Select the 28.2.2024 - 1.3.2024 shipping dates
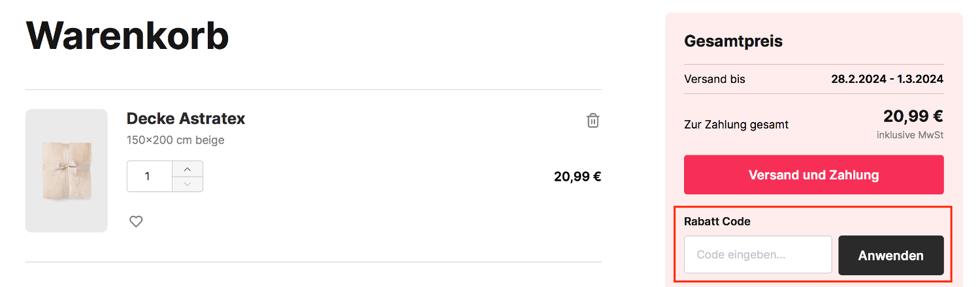Viewport: 980px width, 287px height. tap(887, 79)
